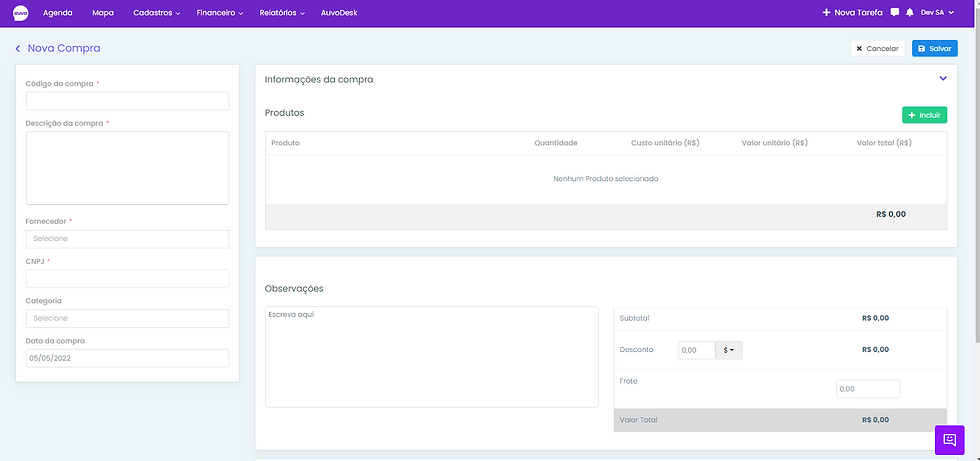
Task: Go to the Agenda menu
Action: click(58, 12)
